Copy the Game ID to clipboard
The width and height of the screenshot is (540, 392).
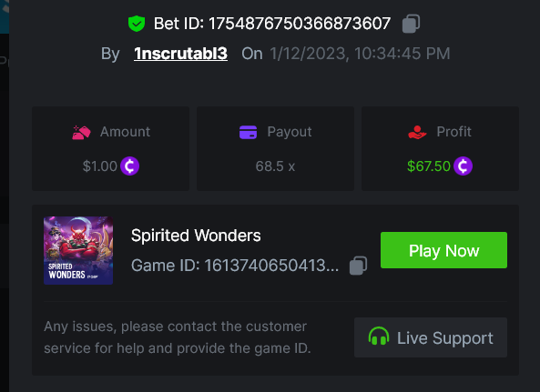click(358, 266)
